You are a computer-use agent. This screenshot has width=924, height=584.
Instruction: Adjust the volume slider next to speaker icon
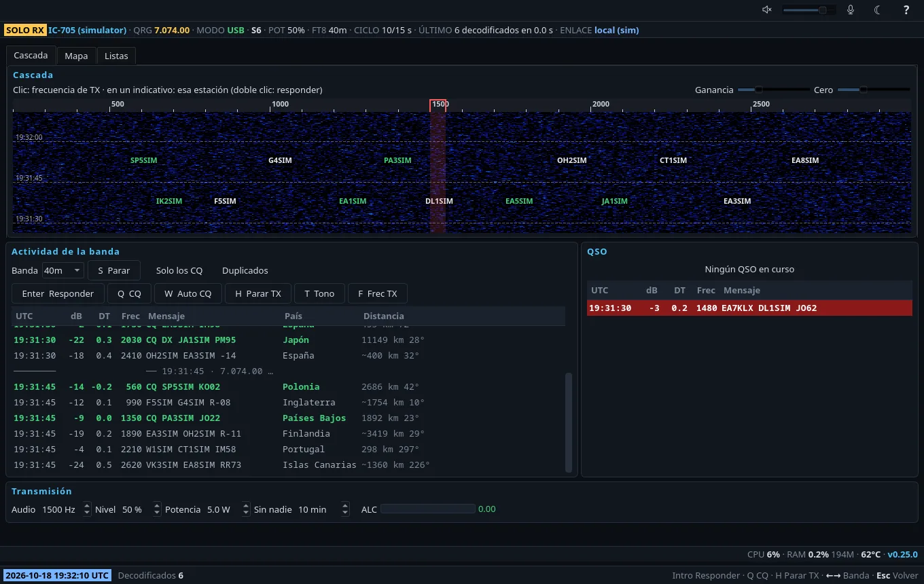pos(809,10)
